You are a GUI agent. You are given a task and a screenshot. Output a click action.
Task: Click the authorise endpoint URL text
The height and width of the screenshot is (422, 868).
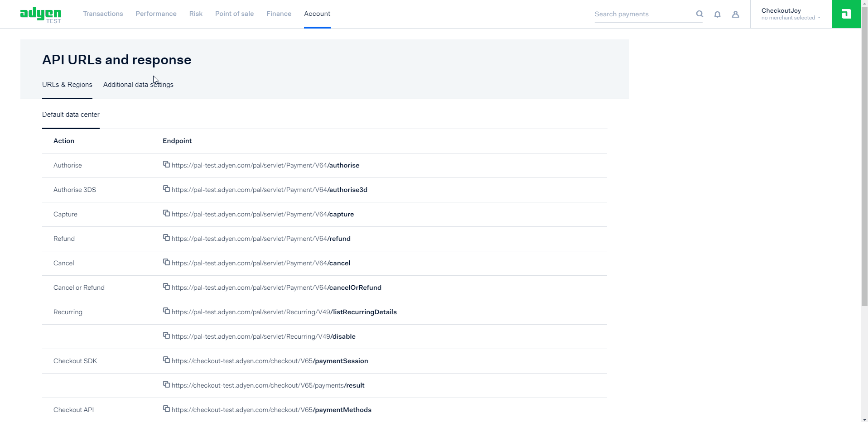tap(265, 165)
